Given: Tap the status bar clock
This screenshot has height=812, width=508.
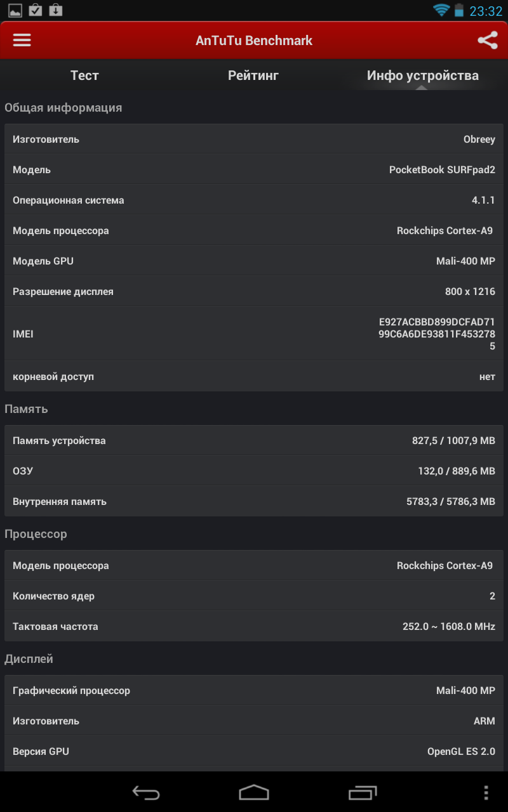Looking at the screenshot, I should (x=486, y=11).
